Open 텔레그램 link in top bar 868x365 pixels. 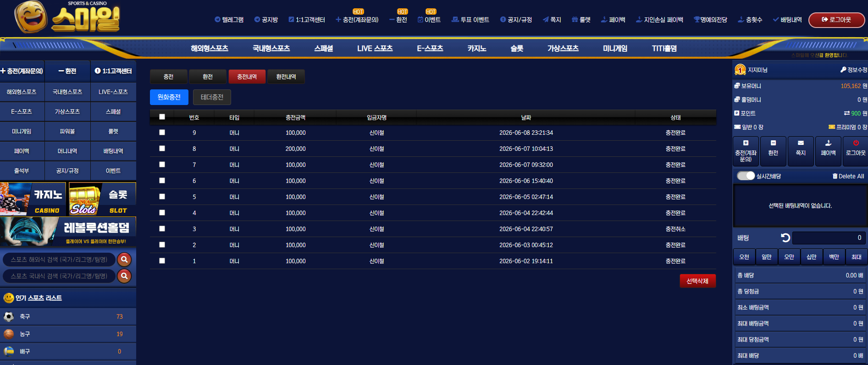[x=229, y=20]
